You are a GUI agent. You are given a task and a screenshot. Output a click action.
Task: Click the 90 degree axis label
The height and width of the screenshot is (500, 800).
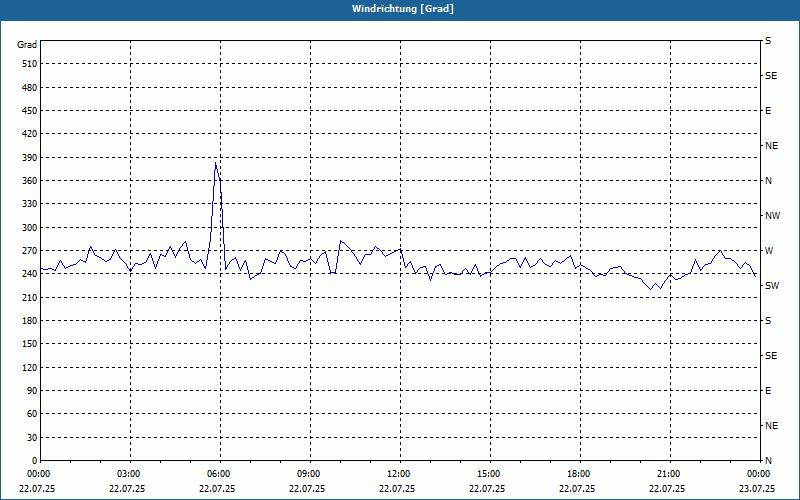32,391
